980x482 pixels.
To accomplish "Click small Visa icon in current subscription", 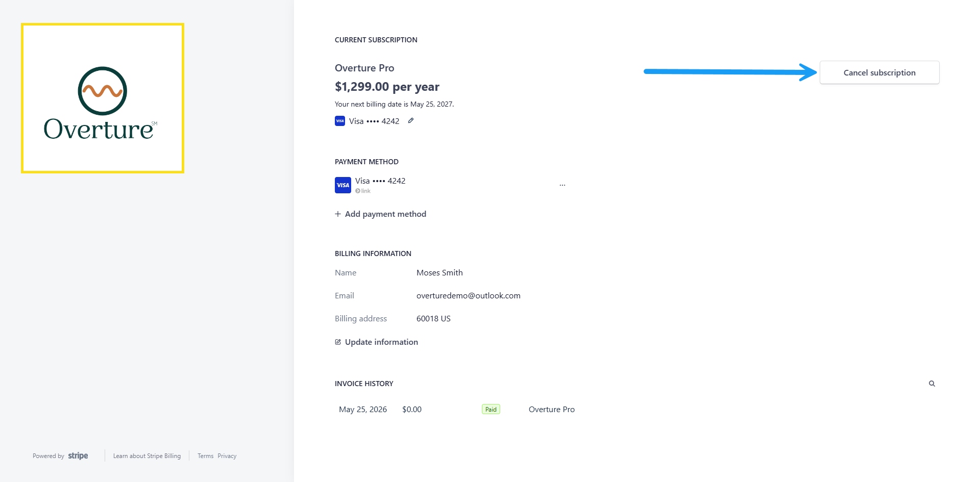I will [340, 121].
